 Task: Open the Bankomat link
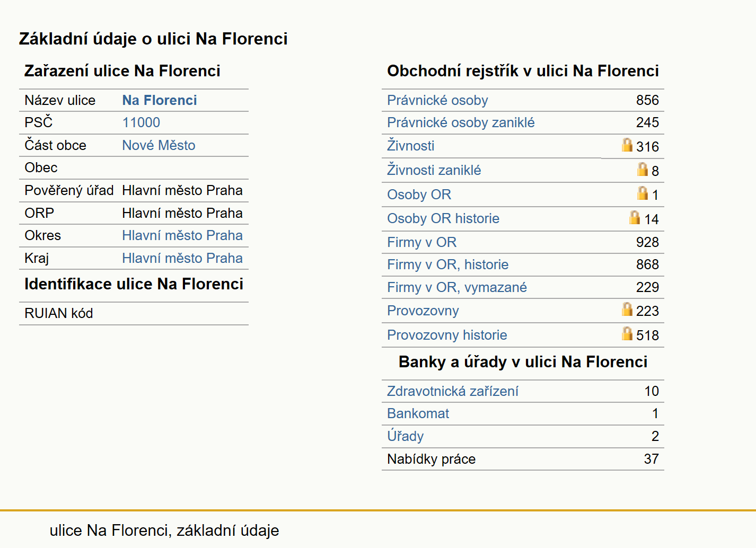click(418, 413)
